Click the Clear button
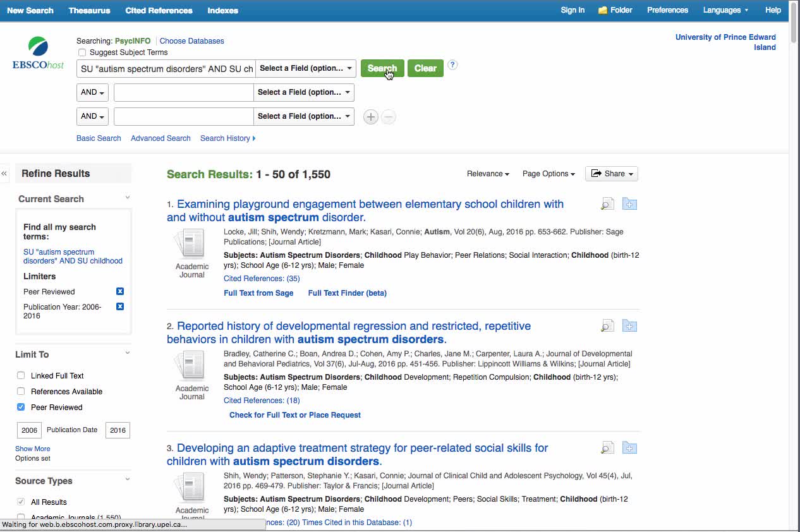800x532 pixels. [425, 68]
